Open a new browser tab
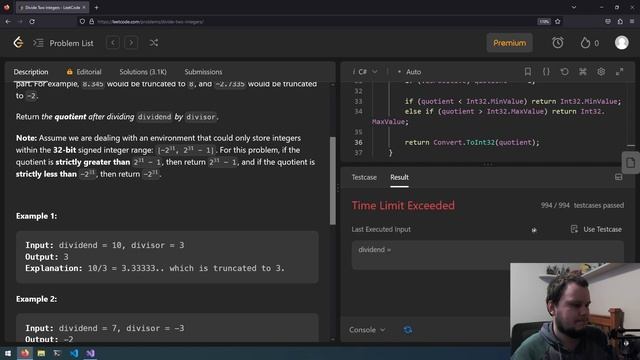 pos(96,7)
